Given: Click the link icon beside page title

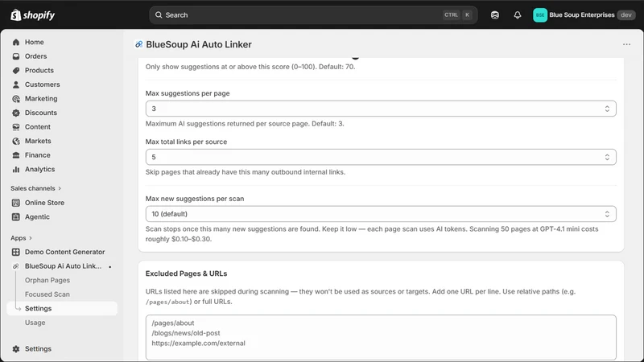Looking at the screenshot, I should [x=138, y=44].
